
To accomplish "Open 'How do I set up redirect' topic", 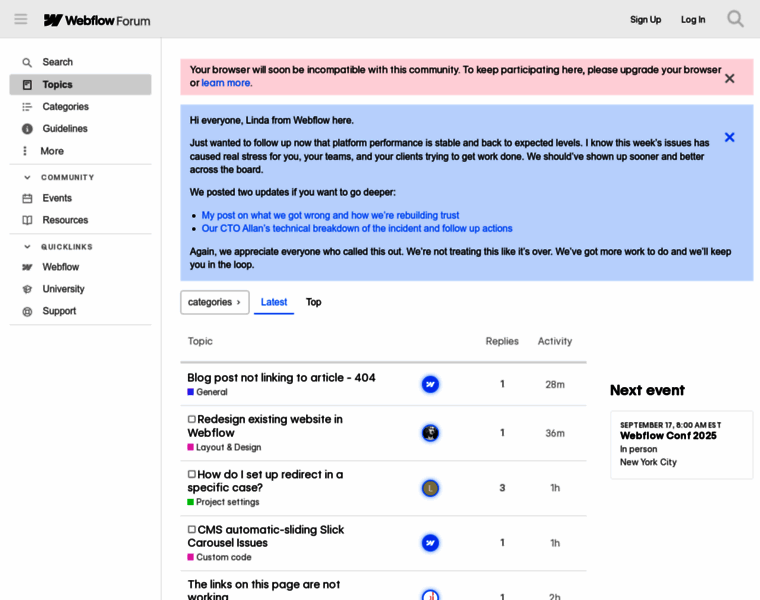I will point(265,481).
